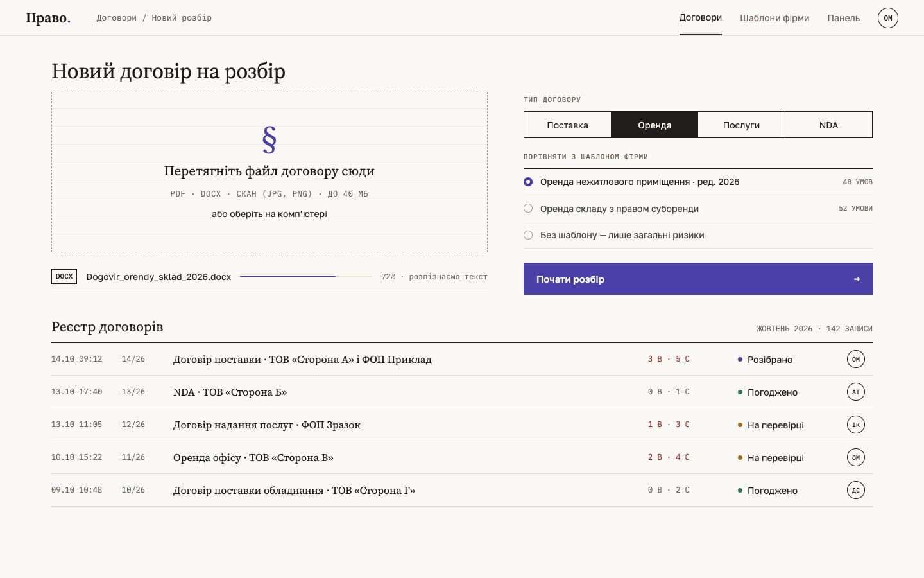Click На перевірці status for ФОП Зразок

tap(771, 425)
